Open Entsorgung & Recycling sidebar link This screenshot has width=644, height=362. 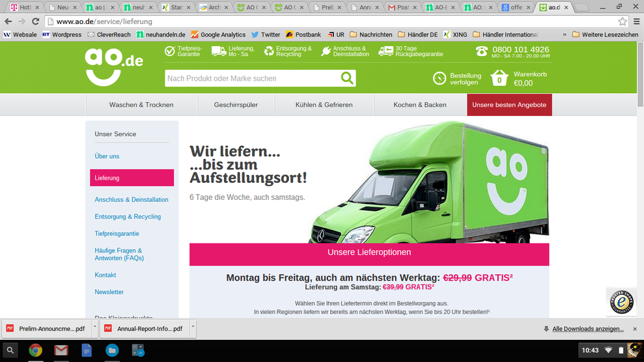[x=128, y=216]
